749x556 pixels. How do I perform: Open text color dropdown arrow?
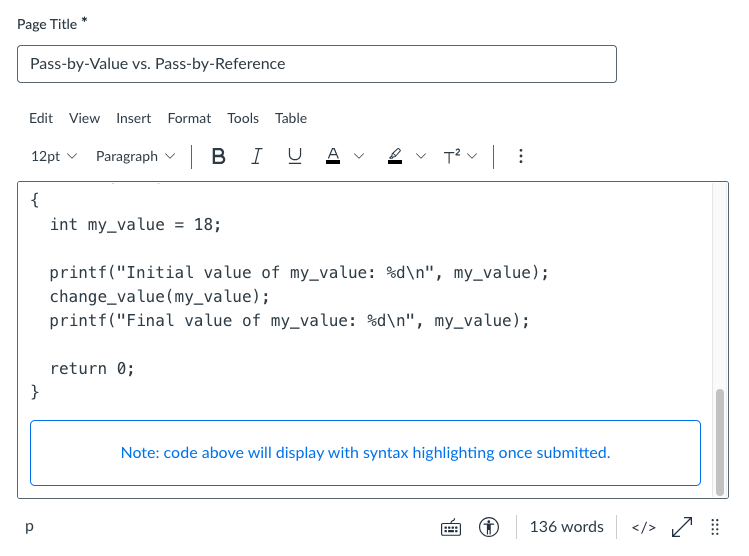click(x=359, y=156)
